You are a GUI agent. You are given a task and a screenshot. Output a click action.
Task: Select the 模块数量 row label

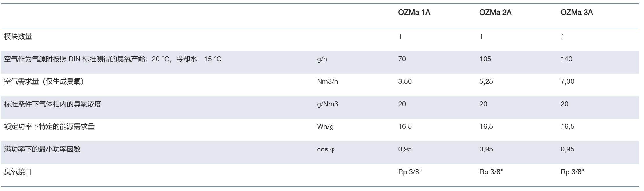[18, 37]
